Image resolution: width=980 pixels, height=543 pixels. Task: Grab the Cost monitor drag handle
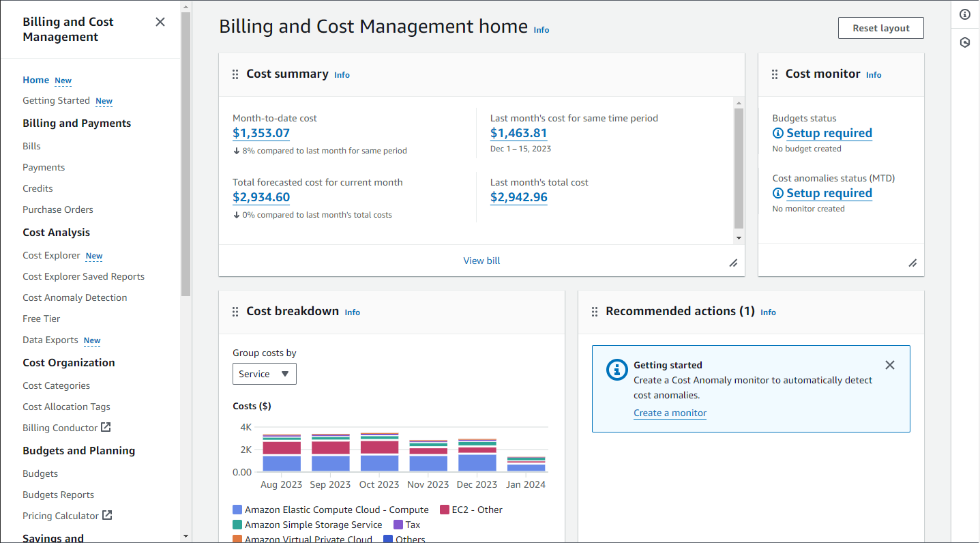click(x=775, y=74)
